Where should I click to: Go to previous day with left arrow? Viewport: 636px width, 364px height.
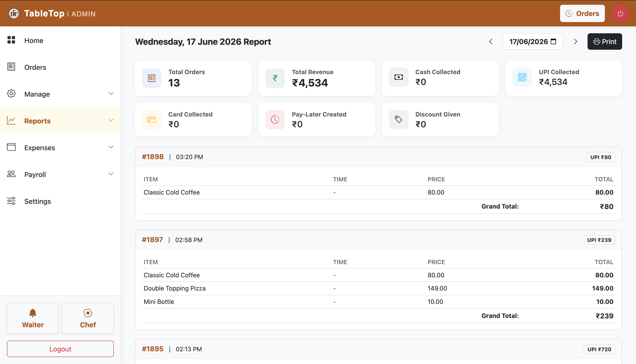point(491,42)
